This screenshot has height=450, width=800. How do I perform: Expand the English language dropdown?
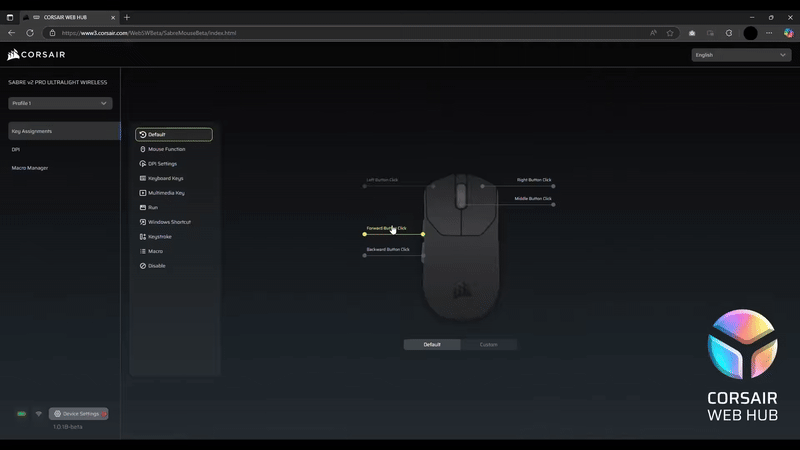pyautogui.click(x=741, y=55)
